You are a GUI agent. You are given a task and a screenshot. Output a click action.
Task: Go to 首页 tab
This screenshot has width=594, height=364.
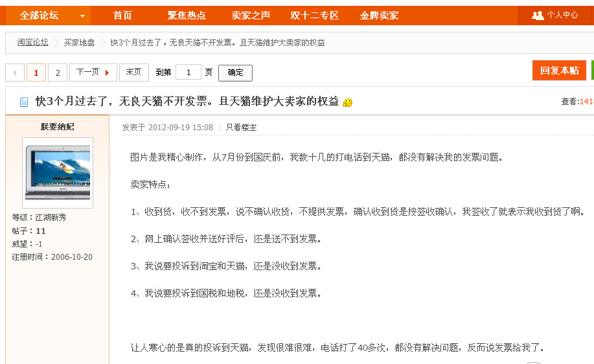click(x=122, y=16)
